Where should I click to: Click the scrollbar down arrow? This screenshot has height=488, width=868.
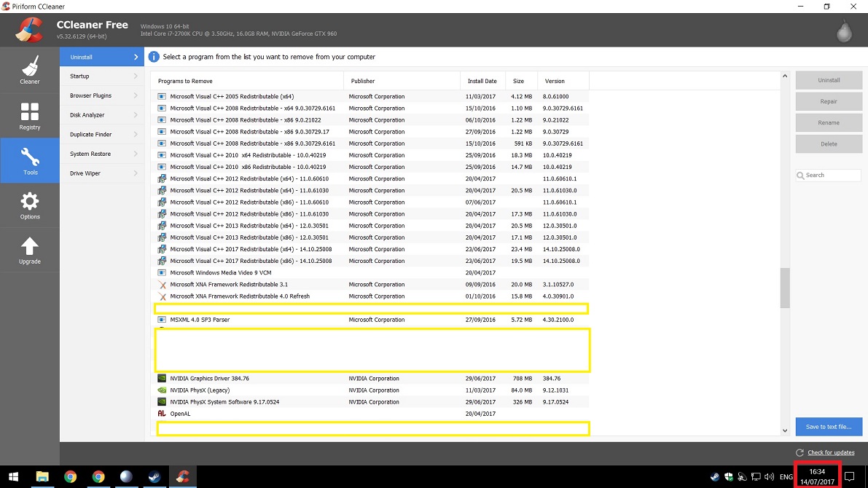(x=785, y=430)
